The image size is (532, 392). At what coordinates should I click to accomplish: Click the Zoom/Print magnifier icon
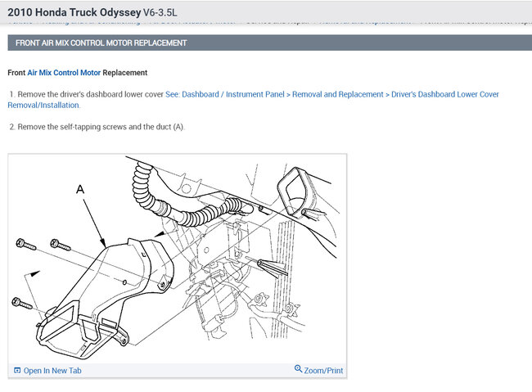(x=298, y=368)
